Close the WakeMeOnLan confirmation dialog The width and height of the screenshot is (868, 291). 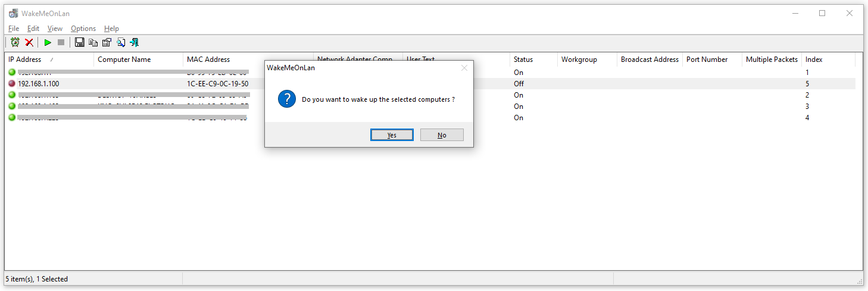pos(464,68)
